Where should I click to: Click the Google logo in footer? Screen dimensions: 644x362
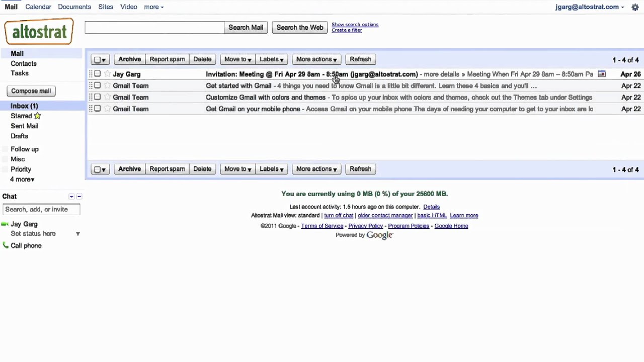tap(379, 235)
